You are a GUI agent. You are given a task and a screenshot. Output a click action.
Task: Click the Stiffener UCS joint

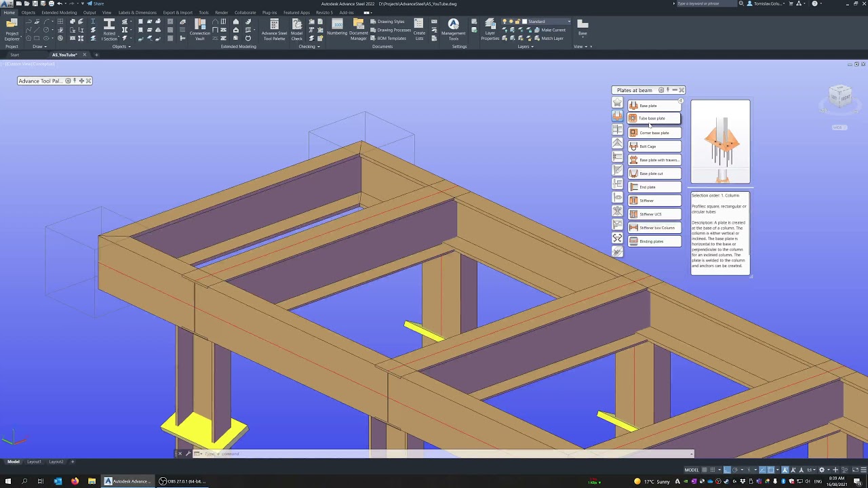tap(654, 214)
